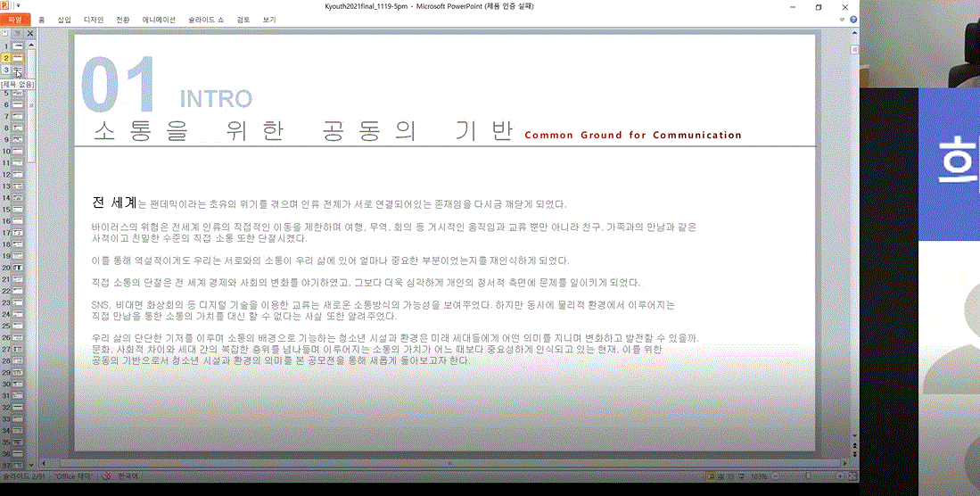Click slide editor vertical scroll-down arrow
Viewport: 980px width, 496px height.
click(854, 435)
